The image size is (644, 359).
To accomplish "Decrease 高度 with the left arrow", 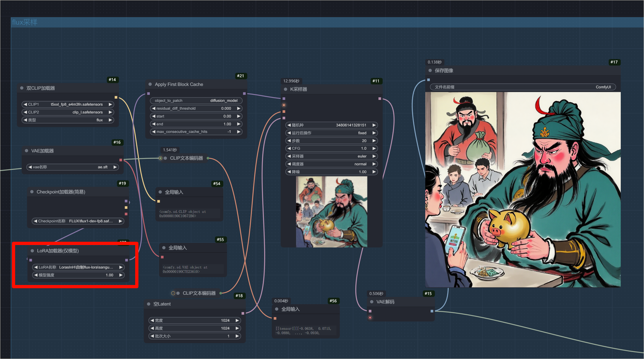I will [x=152, y=328].
